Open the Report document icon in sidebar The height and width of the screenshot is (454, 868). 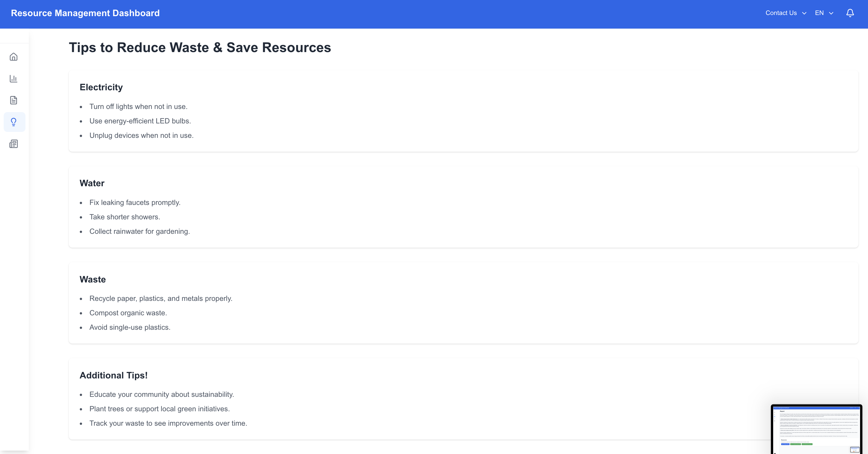[x=14, y=100]
